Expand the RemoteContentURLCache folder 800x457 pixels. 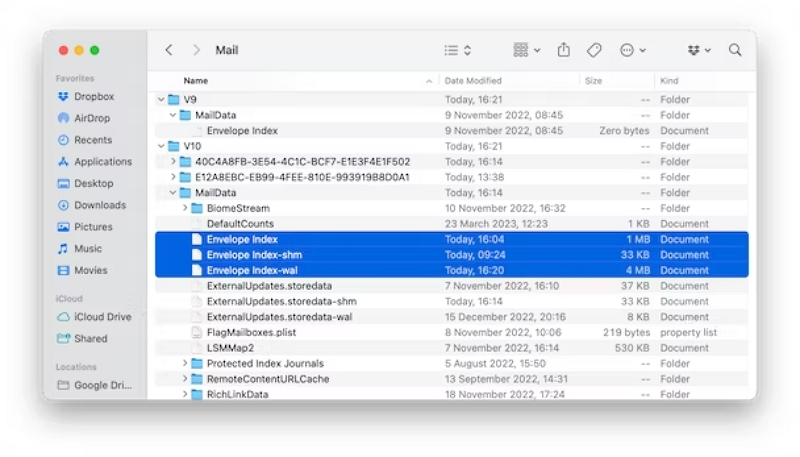pyautogui.click(x=185, y=379)
